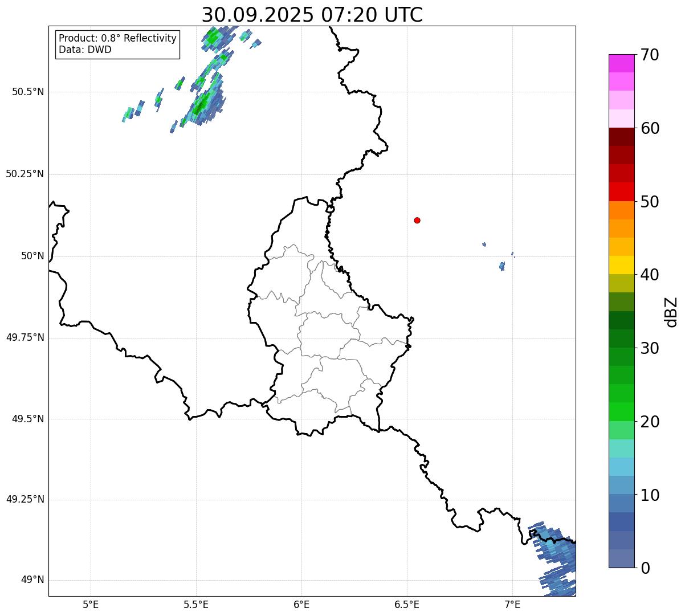Click the turquoise swatch below 20
The height and width of the screenshot is (616, 685).
(x=621, y=448)
